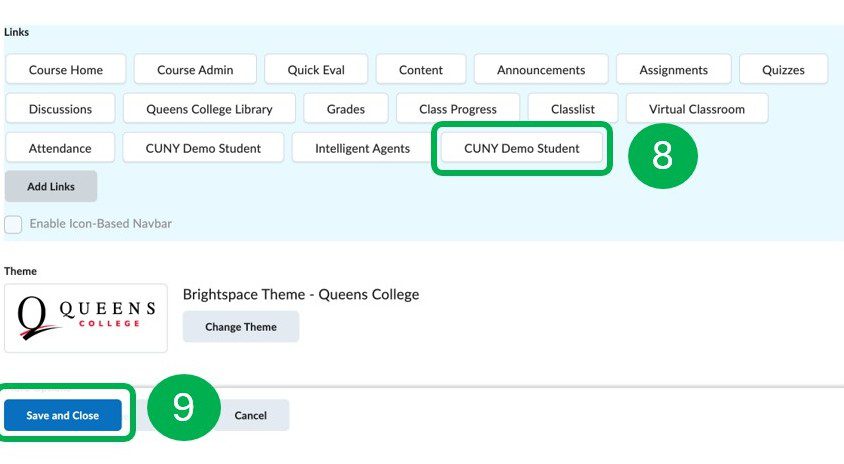Choose the Content link in Links
Screen dimensions: 844x464
tap(421, 69)
